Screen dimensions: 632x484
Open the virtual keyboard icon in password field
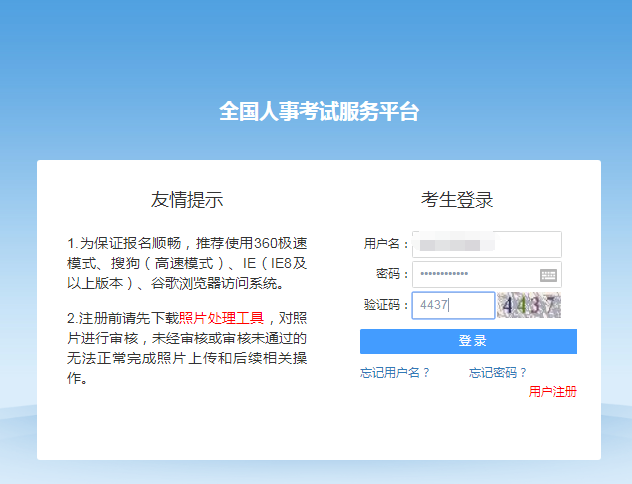click(x=548, y=275)
